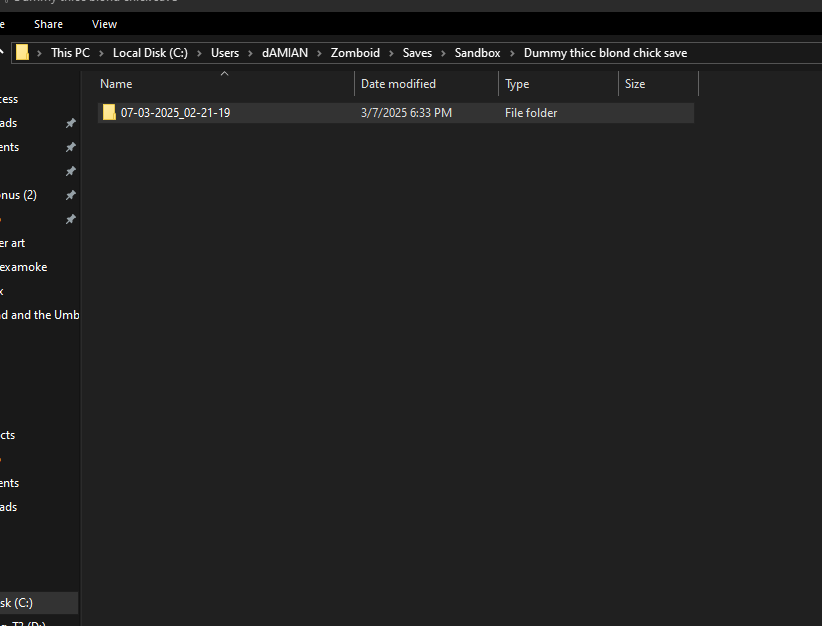Expand chevron after Sandbox
The width and height of the screenshot is (822, 626).
pyautogui.click(x=512, y=53)
